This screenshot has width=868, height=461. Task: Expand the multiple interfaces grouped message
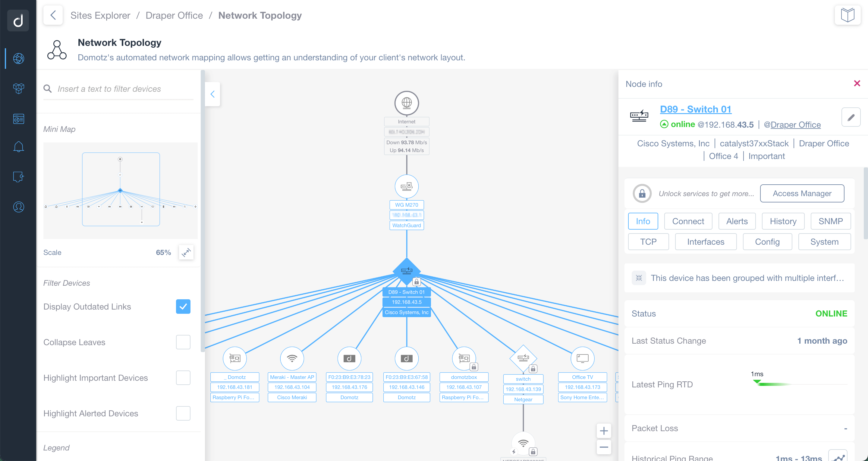tap(638, 278)
